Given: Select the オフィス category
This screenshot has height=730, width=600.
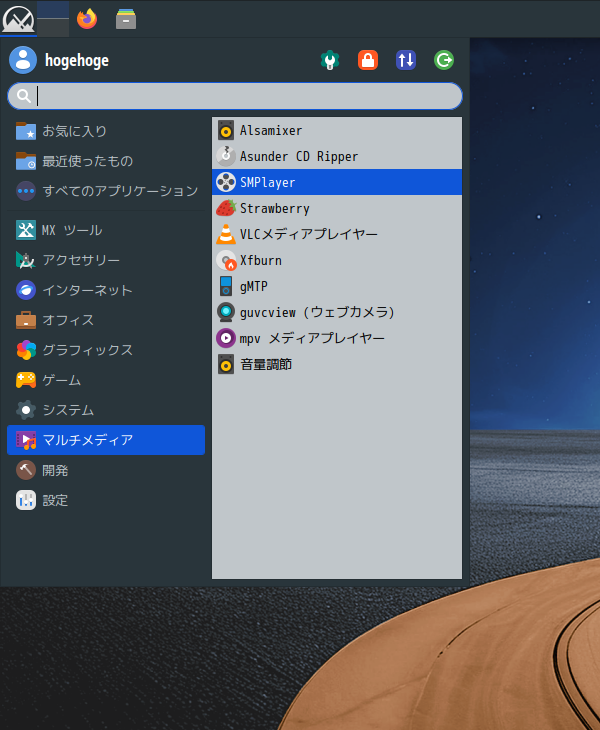Looking at the screenshot, I should [106, 320].
